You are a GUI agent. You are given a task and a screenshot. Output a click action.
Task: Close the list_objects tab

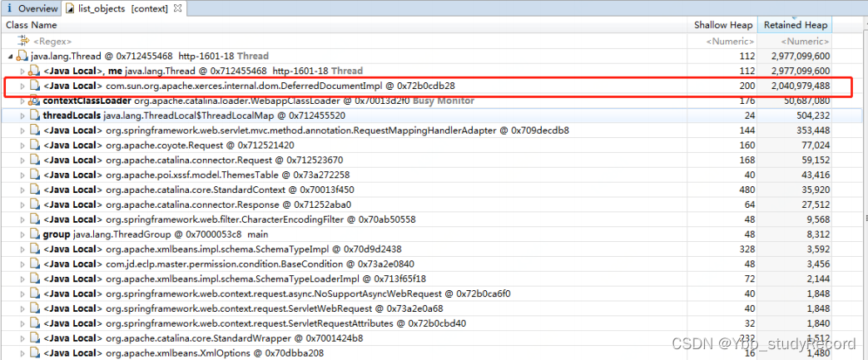tap(176, 9)
